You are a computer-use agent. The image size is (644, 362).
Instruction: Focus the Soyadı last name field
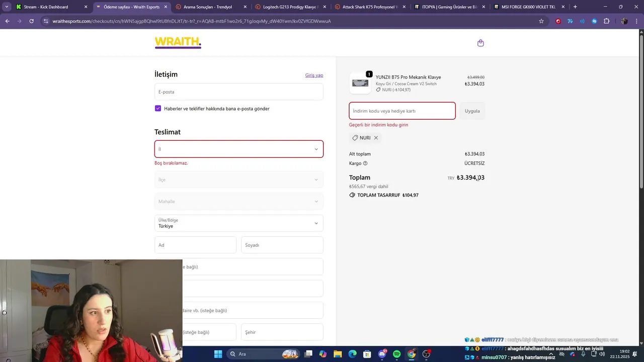[282, 245]
